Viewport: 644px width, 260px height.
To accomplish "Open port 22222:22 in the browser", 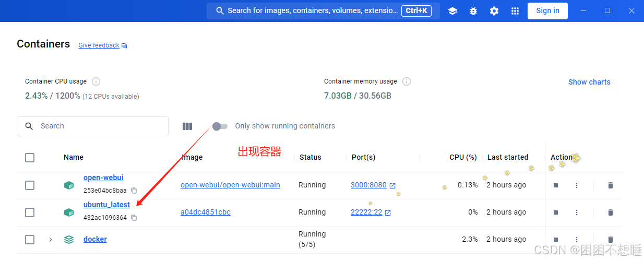I will coord(366,212).
